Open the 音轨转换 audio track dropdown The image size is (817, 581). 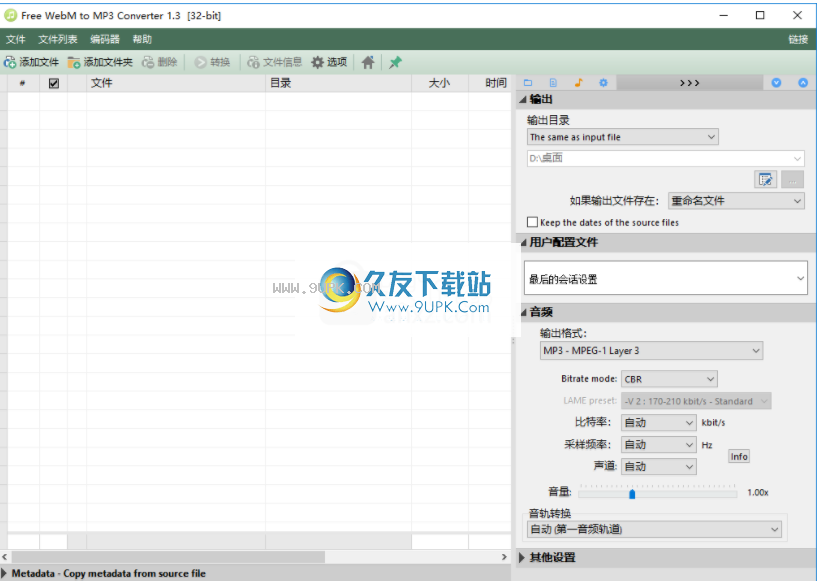coord(654,529)
